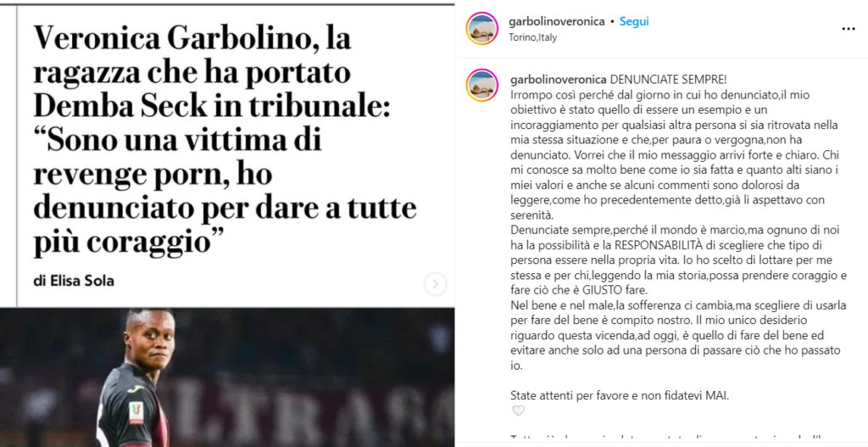This screenshot has height=447, width=868.
Task: Tap the heart icon below the caption
Action: pyautogui.click(x=518, y=411)
